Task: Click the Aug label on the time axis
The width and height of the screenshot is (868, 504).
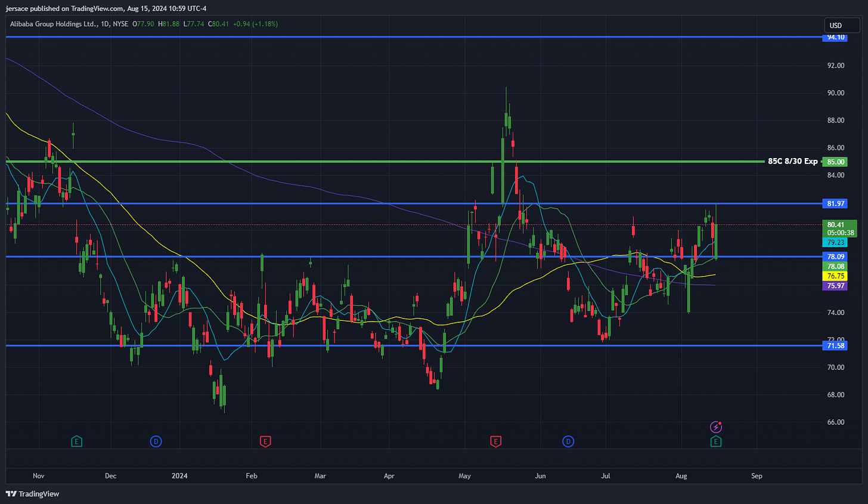Action: pyautogui.click(x=681, y=476)
